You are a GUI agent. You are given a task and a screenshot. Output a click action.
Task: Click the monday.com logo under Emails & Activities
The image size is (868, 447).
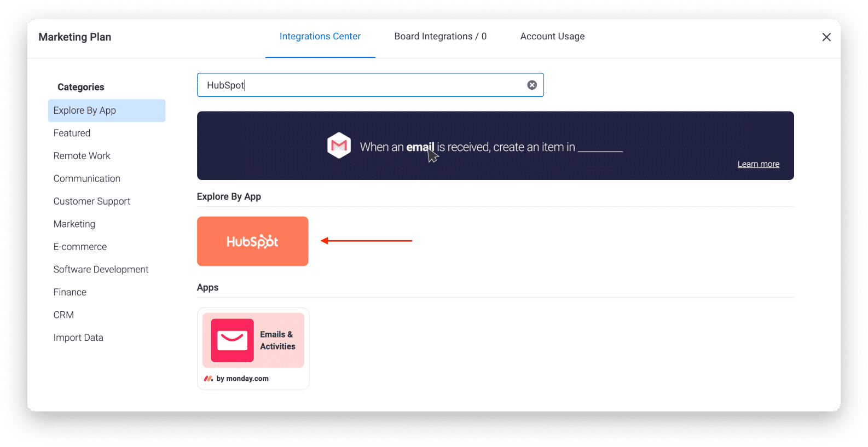(x=209, y=379)
